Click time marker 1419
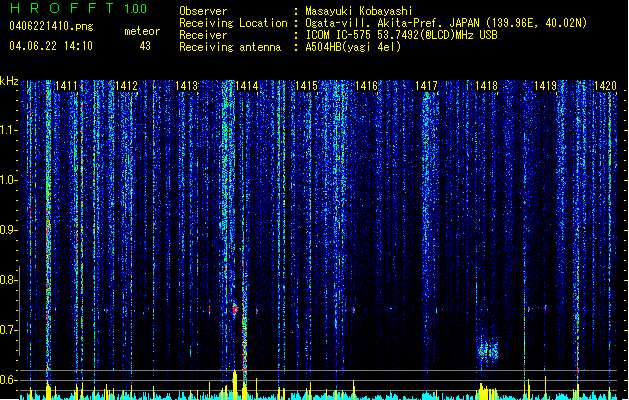Image resolution: width=629 pixels, height=400 pixels. point(546,86)
